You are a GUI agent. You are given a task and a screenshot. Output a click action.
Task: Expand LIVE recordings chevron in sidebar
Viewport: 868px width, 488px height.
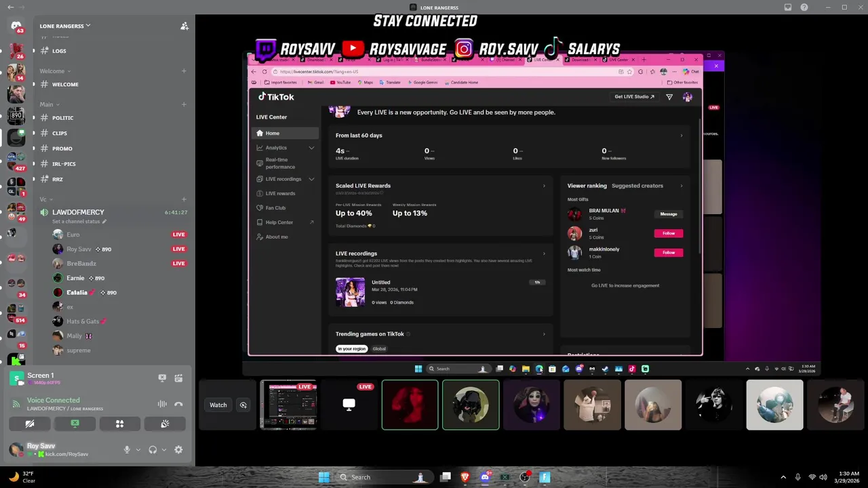[311, 179]
